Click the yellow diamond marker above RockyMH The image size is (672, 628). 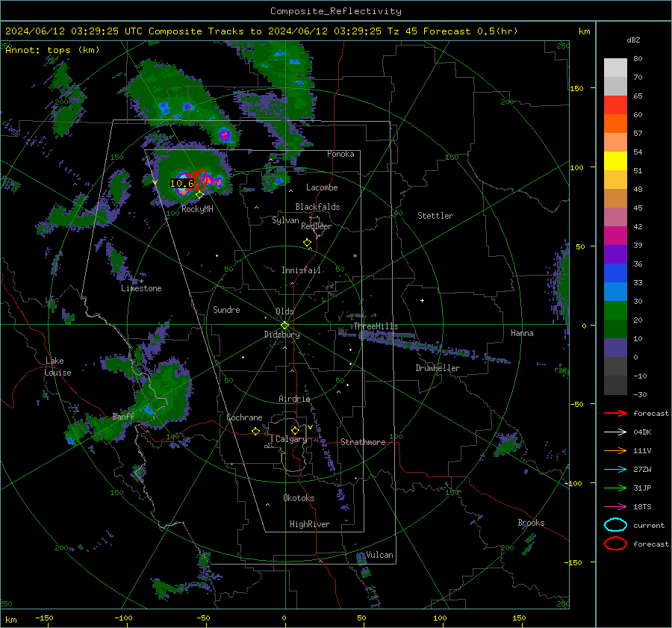[199, 195]
